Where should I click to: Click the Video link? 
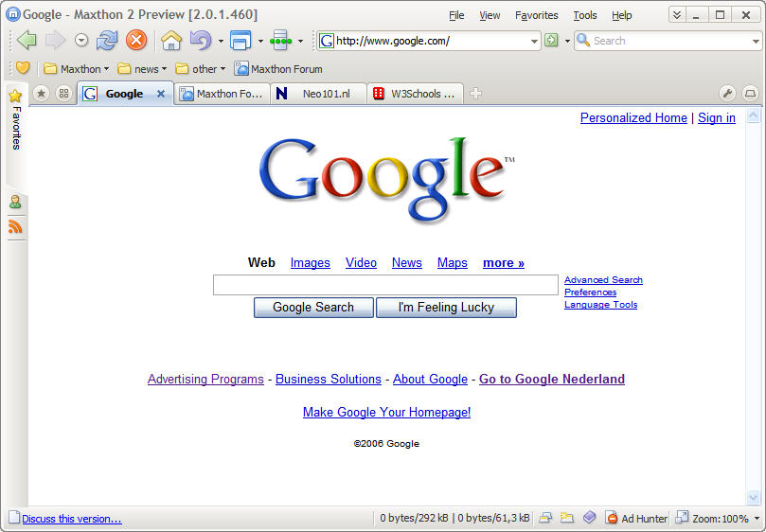pos(361,263)
